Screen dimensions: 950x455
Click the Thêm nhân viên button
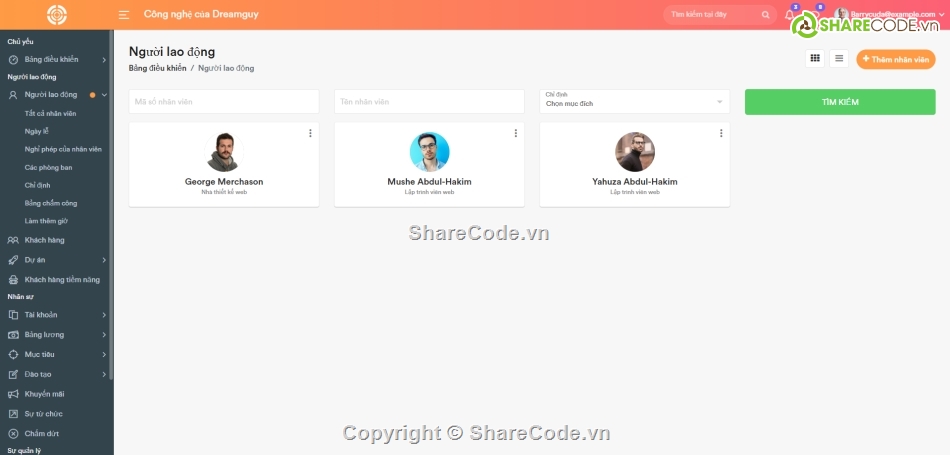[895, 59]
